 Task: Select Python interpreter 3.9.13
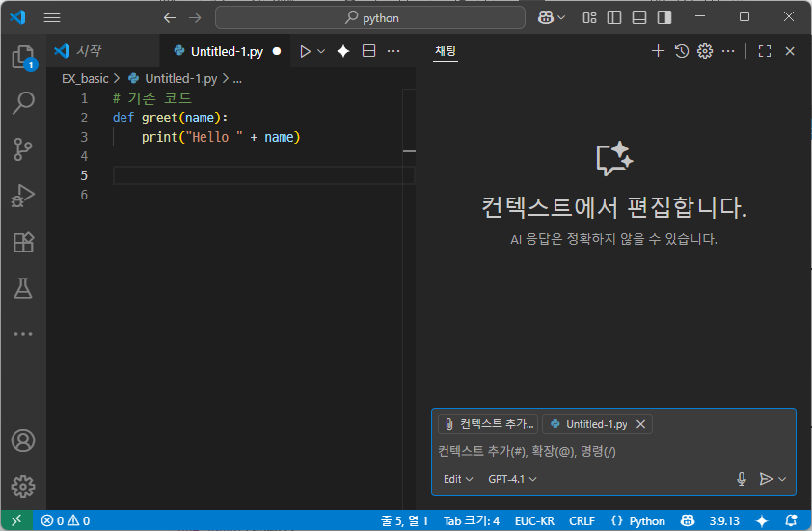pos(724,520)
